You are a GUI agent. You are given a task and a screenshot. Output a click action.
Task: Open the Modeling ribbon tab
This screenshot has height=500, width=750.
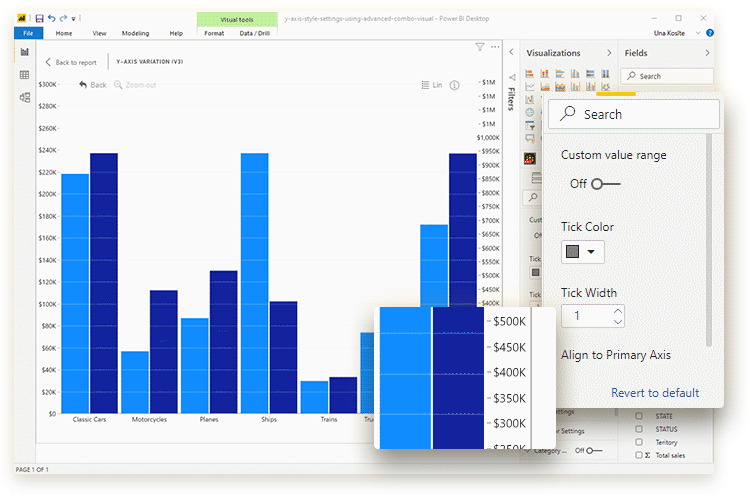(135, 33)
